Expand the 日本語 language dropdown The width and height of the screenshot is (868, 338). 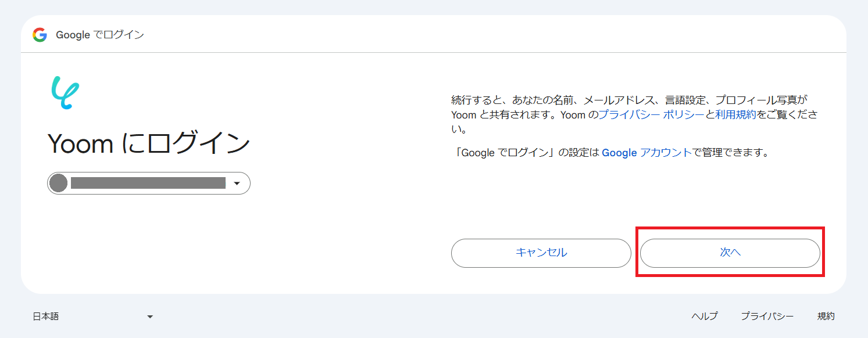(93, 317)
